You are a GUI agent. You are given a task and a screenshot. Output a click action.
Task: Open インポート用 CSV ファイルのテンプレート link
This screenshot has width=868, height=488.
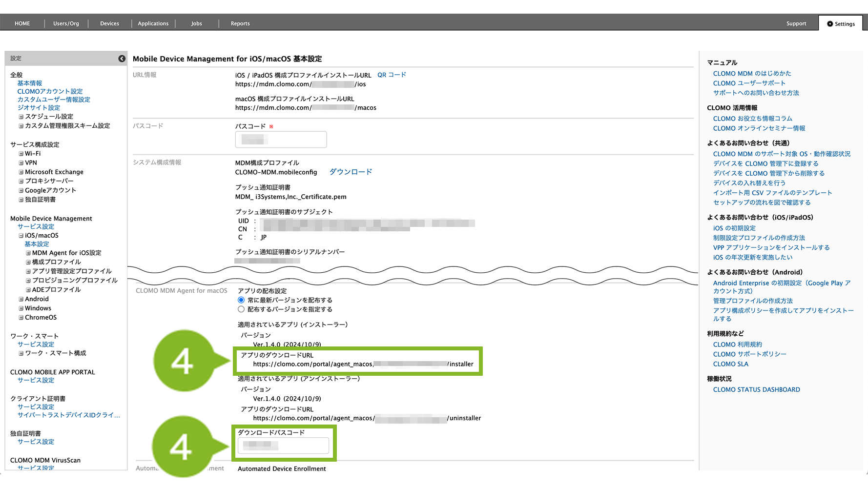tap(773, 193)
